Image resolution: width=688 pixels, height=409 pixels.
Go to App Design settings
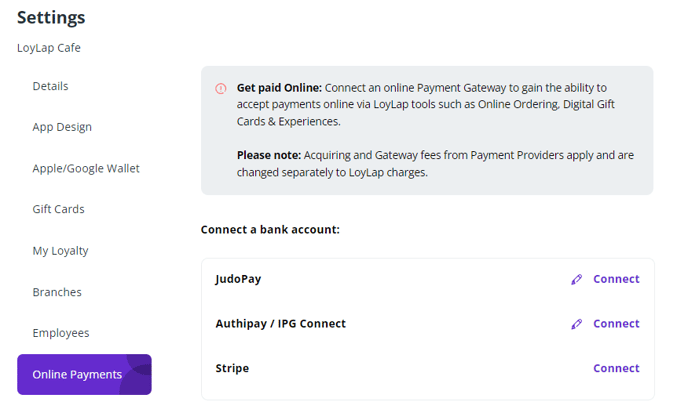(62, 127)
